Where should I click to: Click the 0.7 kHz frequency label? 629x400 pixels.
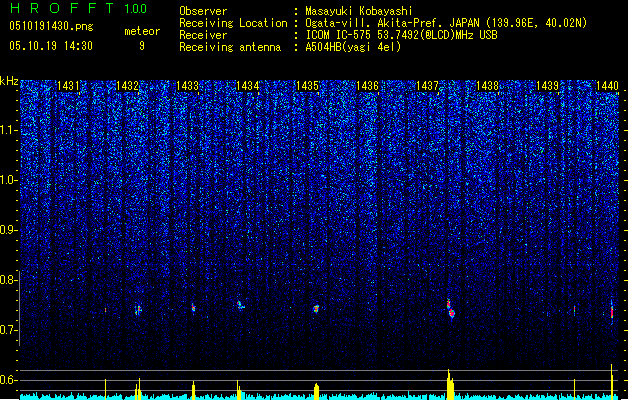[8, 330]
